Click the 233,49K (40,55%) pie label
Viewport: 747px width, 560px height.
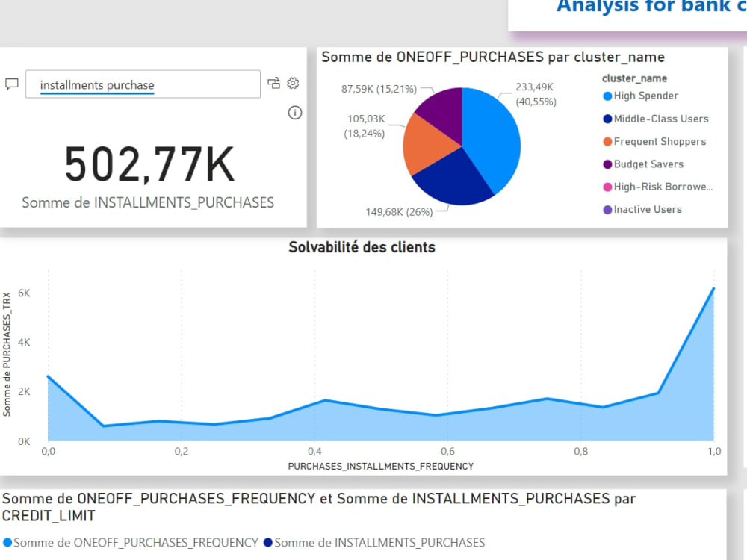pos(536,94)
